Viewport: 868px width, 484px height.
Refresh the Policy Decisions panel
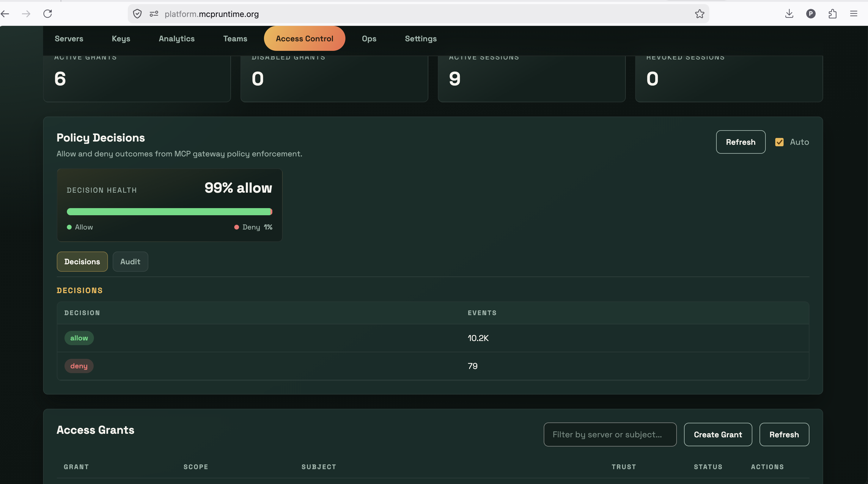pos(741,142)
